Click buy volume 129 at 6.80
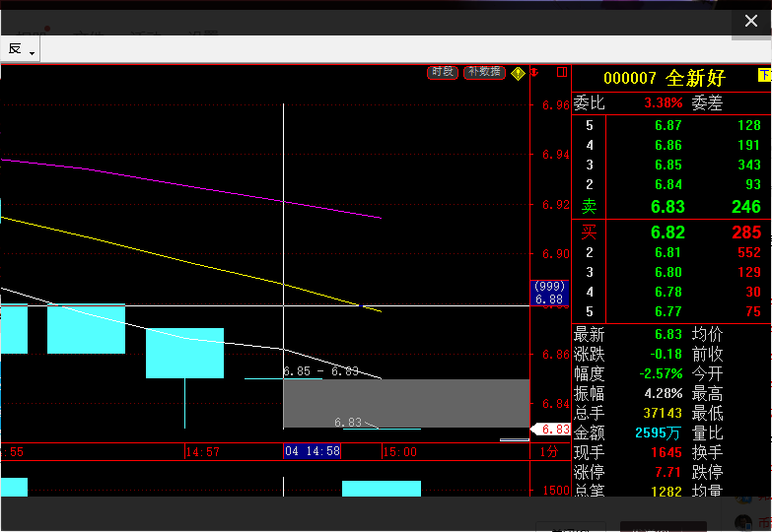This screenshot has width=772, height=532. [x=749, y=272]
